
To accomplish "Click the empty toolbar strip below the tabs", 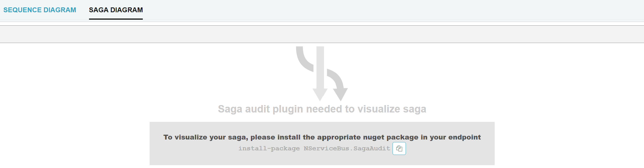I will click(x=322, y=34).
